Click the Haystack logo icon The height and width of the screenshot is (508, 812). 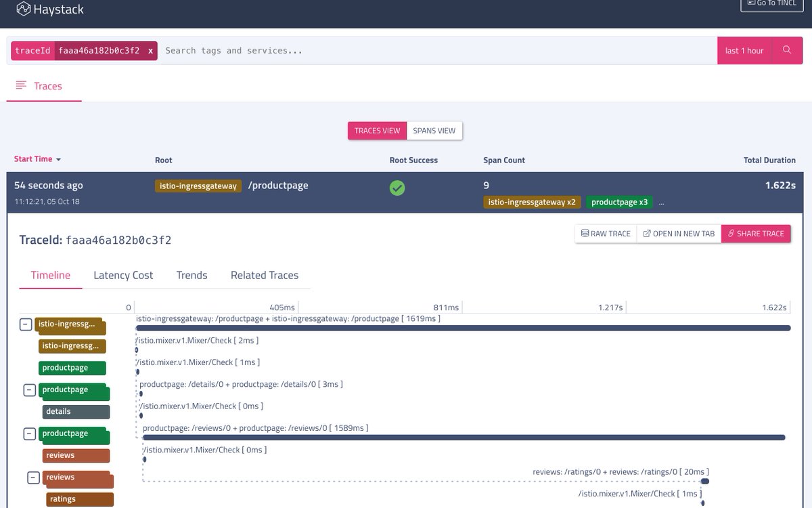pos(24,9)
